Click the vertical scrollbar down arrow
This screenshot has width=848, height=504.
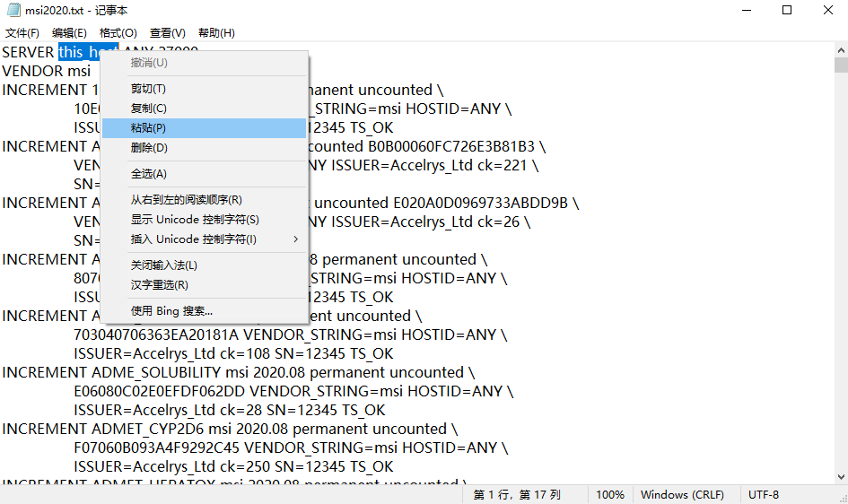(841, 477)
